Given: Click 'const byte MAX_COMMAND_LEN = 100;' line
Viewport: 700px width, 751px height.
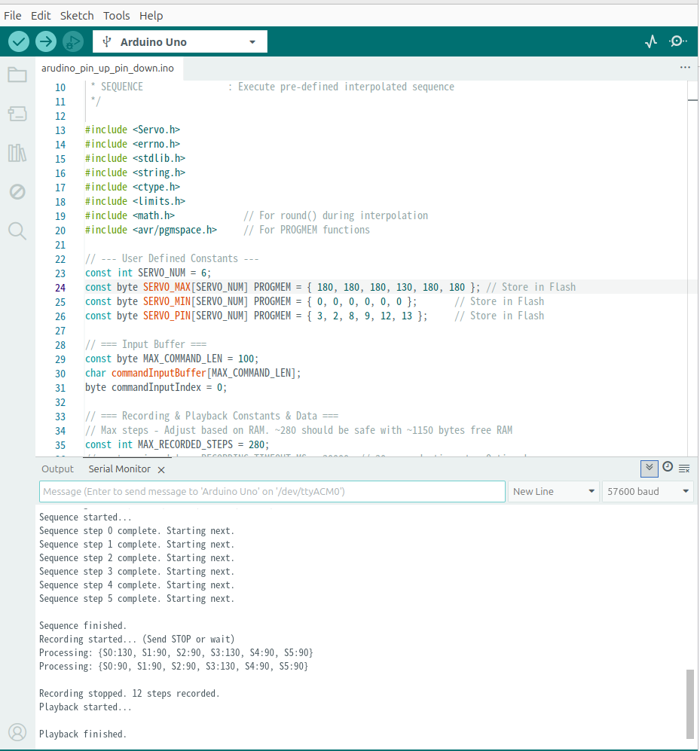Looking at the screenshot, I should click(172, 359).
